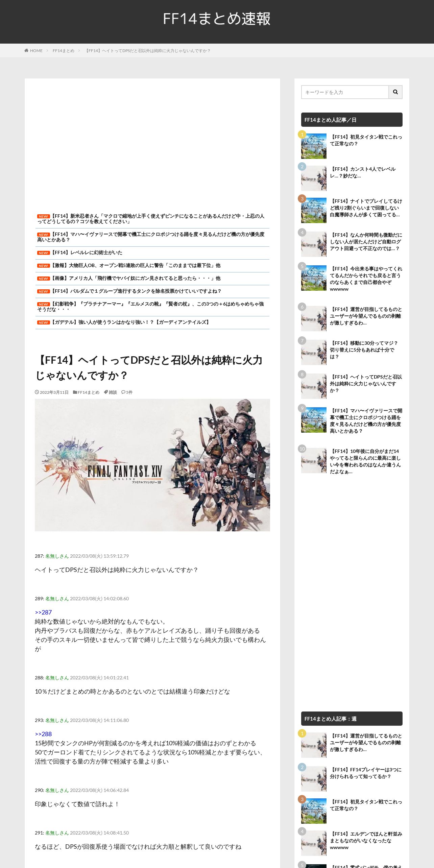This screenshot has width=434, height=868.
Task: Open daily rank 9 マハ〜イヴァリース article
Action: pyautogui.click(x=366, y=421)
